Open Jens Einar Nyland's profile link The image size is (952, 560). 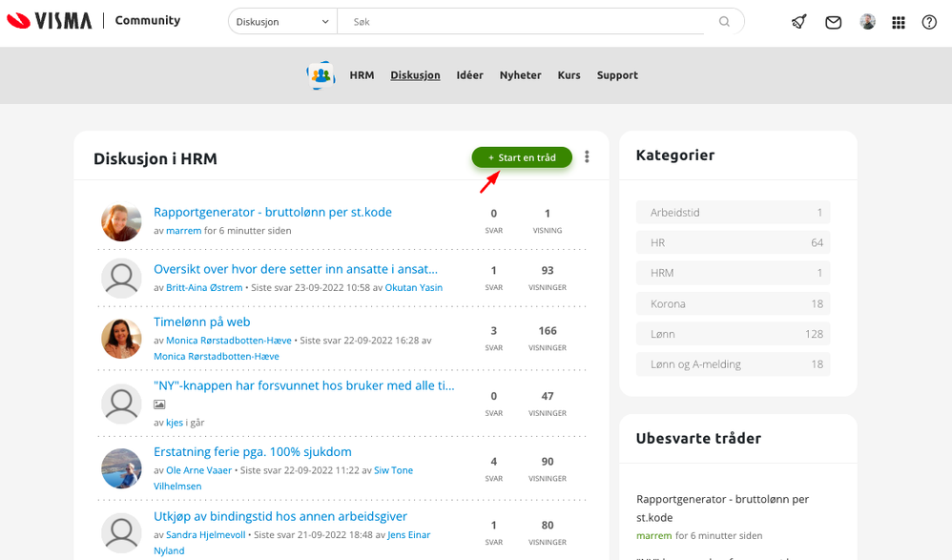[408, 535]
